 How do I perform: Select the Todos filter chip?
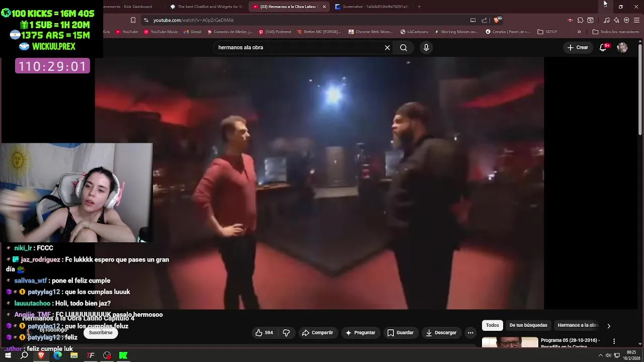[x=493, y=325]
